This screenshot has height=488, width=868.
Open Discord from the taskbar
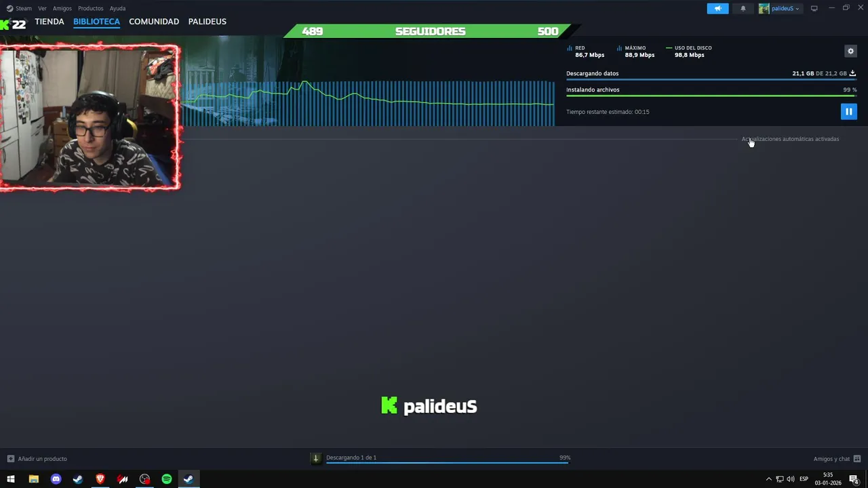[x=56, y=479]
